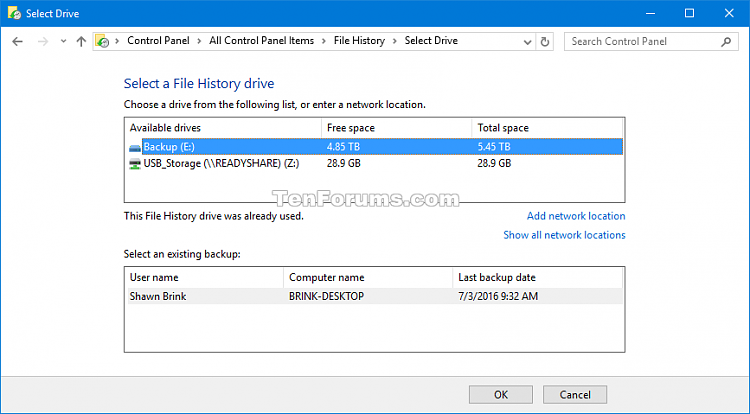Select File History breadcrumb
Image resolution: width=750 pixels, height=414 pixels.
pyautogui.click(x=359, y=41)
